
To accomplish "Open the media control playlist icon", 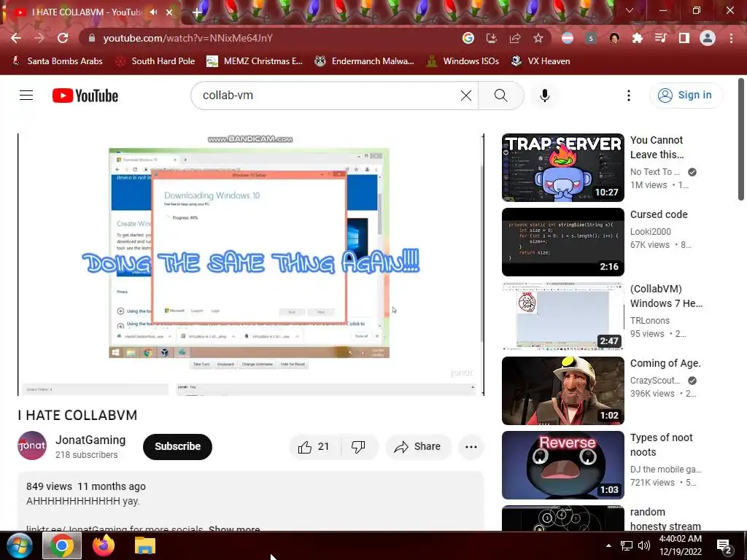I will [661, 38].
